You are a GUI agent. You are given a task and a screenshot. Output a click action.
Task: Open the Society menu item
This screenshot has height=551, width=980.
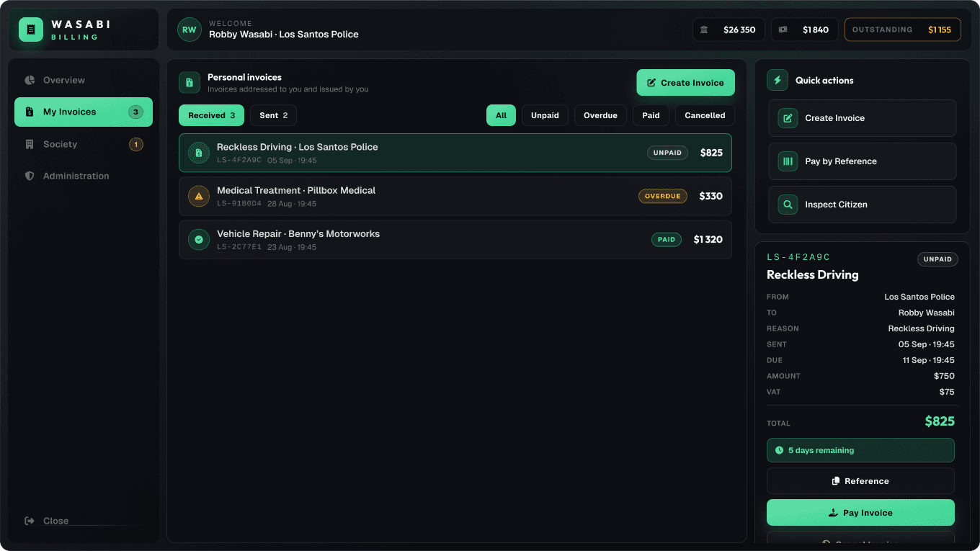[84, 144]
